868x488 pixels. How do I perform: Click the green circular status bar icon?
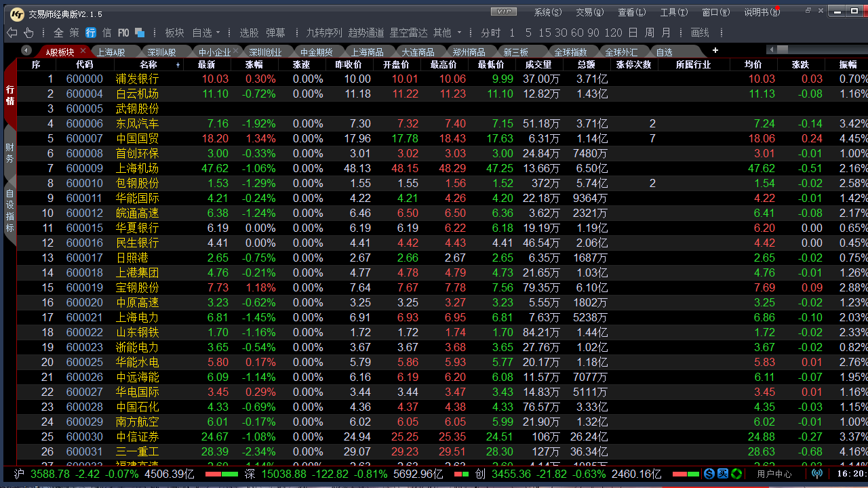pyautogui.click(x=736, y=474)
